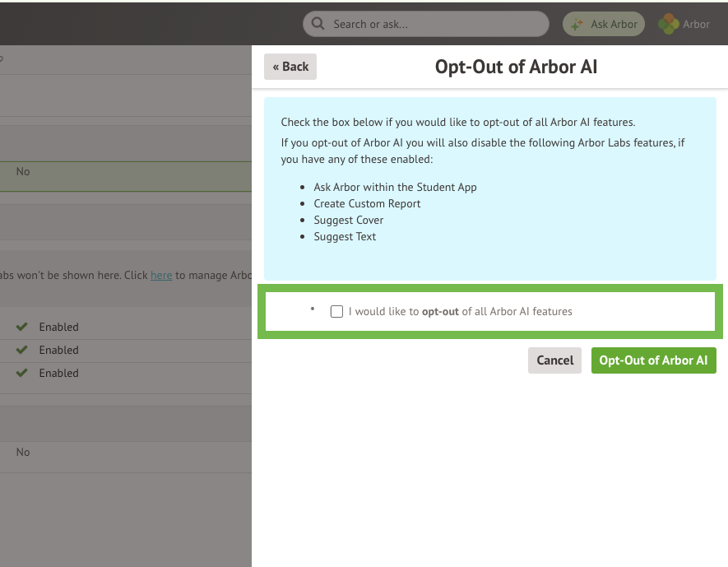Tick the opt-out of Arbor AI checkbox

tap(336, 312)
